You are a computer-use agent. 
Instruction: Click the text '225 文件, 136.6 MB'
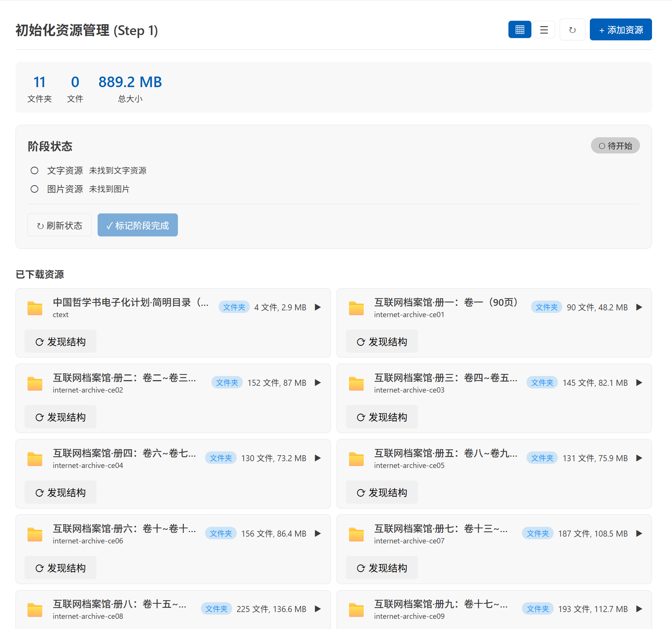(x=271, y=609)
